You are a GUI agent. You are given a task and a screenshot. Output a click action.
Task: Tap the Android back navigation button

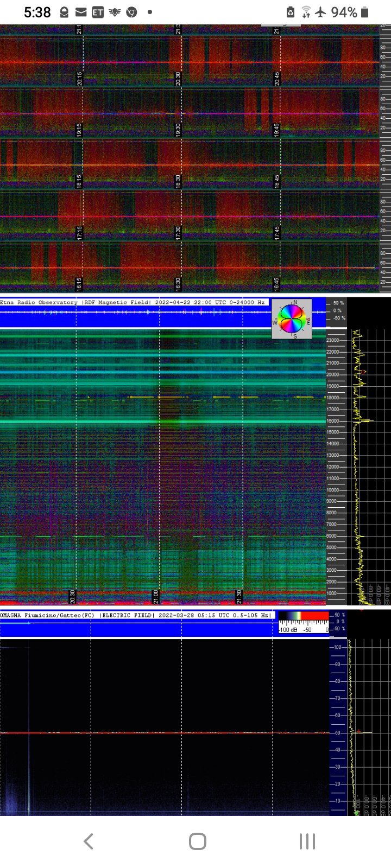coord(89,841)
